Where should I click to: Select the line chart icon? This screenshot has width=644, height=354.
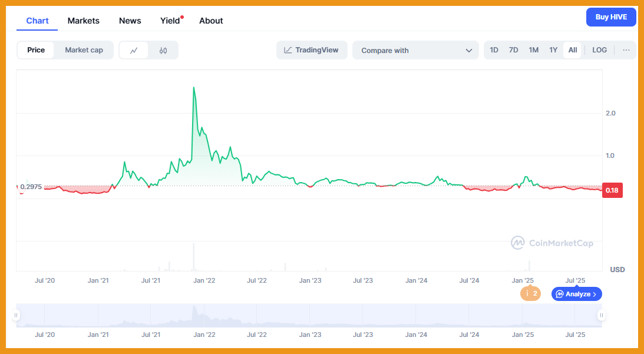[134, 51]
